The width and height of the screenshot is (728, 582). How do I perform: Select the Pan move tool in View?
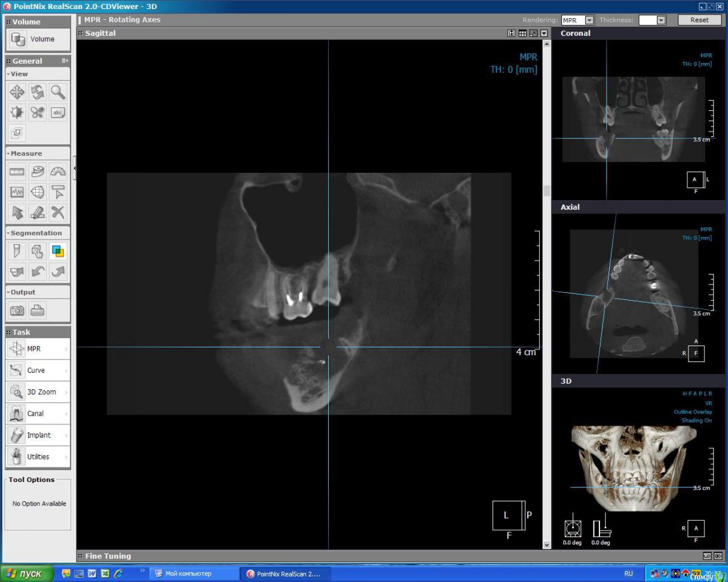[x=17, y=92]
